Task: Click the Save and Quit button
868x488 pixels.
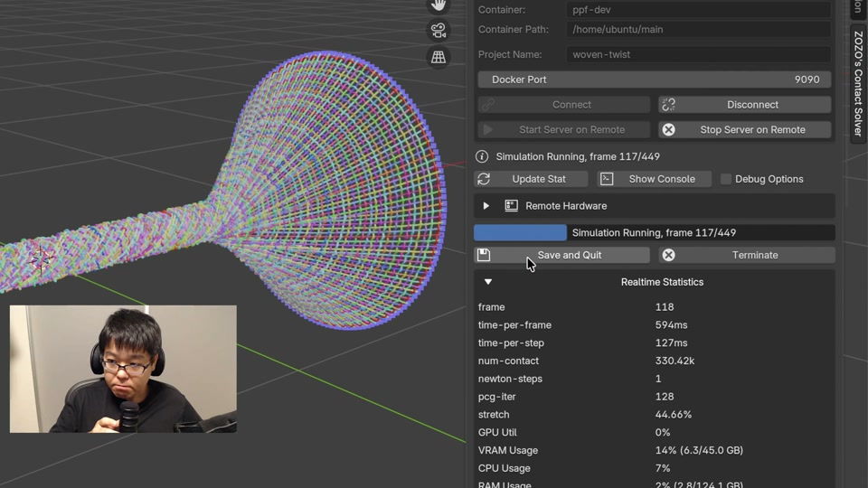Action: (561, 255)
